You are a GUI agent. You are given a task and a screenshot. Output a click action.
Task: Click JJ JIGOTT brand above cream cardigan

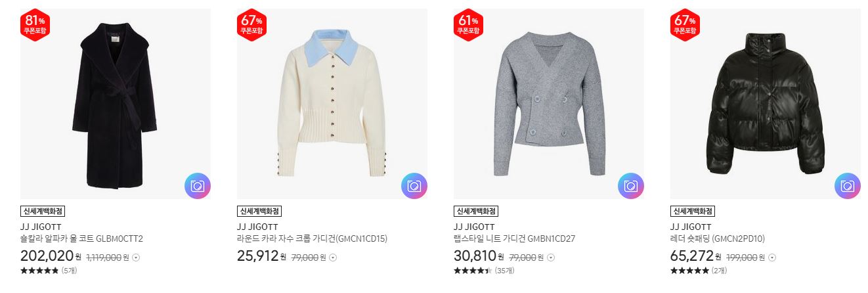click(257, 227)
